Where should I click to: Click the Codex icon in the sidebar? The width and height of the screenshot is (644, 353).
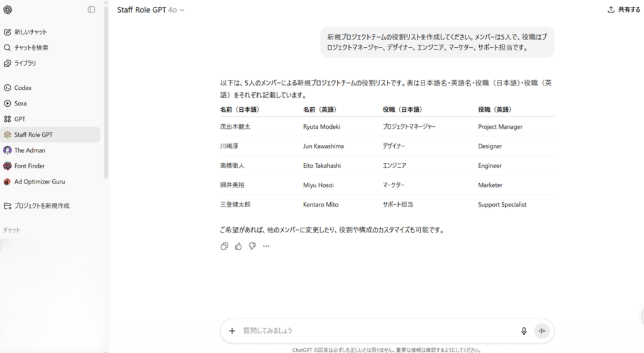point(8,88)
